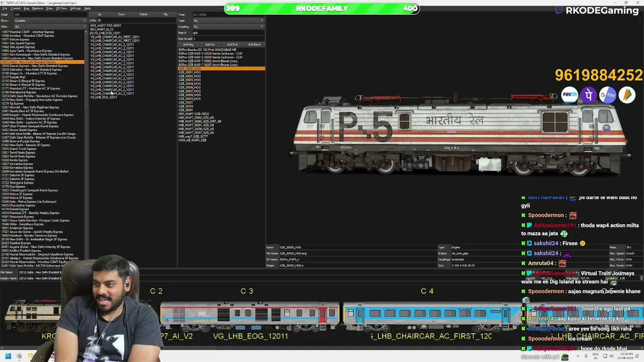Click the Paytm payment icon

coord(570,95)
